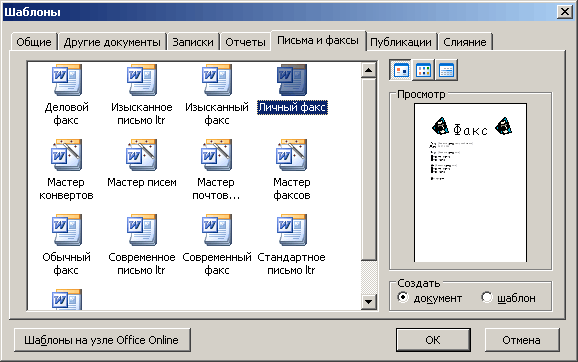The width and height of the screenshot is (578, 362).
Task: Click the Современный факс label text
Action: (x=217, y=264)
